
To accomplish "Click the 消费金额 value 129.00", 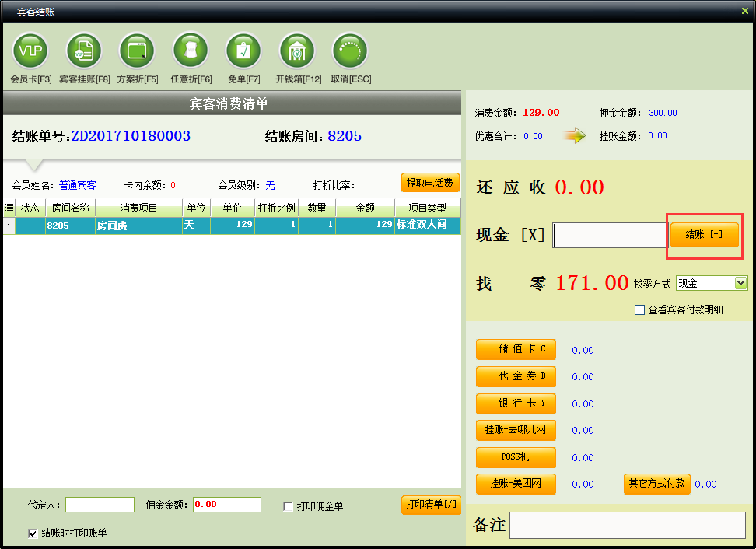I will 541,113.
